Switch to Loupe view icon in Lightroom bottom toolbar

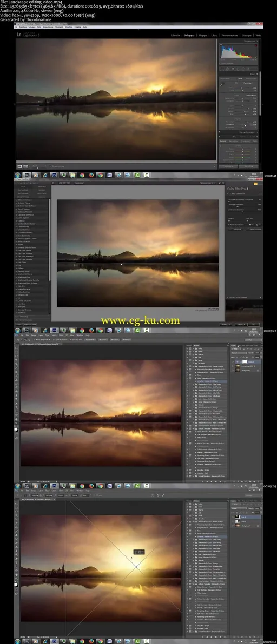[x=20, y=166]
